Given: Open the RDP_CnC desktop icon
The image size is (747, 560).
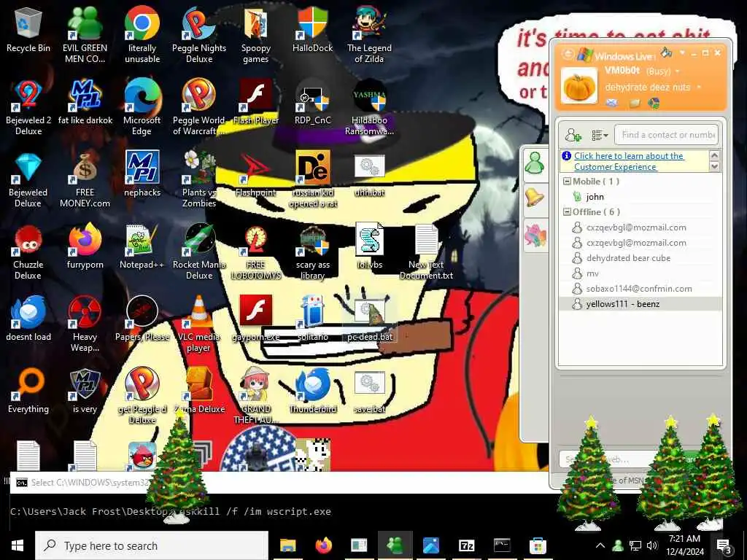Looking at the screenshot, I should click(x=312, y=102).
